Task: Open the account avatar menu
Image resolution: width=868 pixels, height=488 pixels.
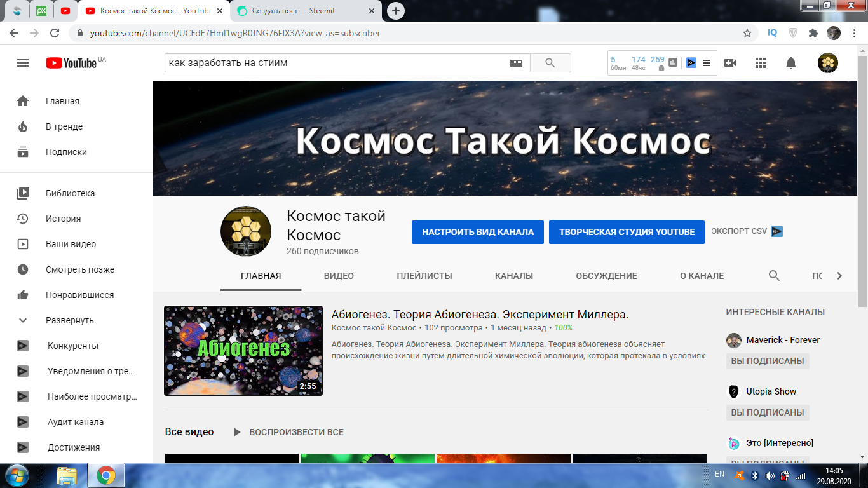Action: pyautogui.click(x=827, y=63)
